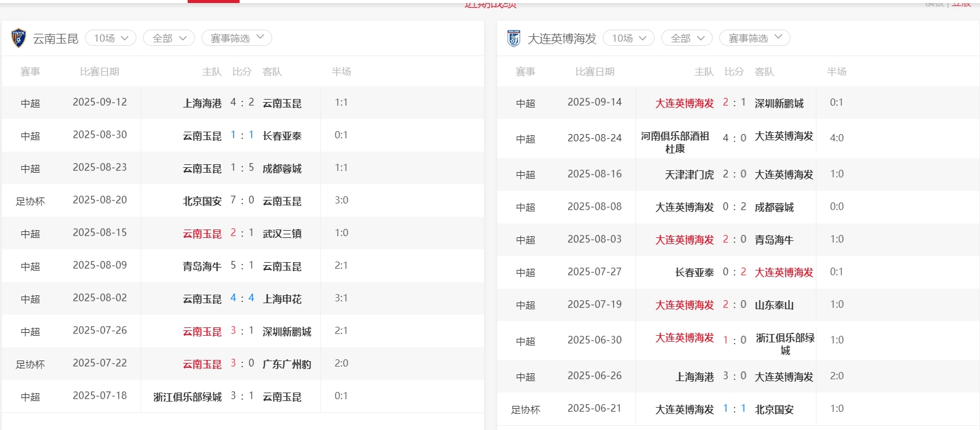Open 赛事筛选 dropdown in 大连英博海发 panel
Image resolution: width=980 pixels, height=430 pixels.
pyautogui.click(x=754, y=38)
